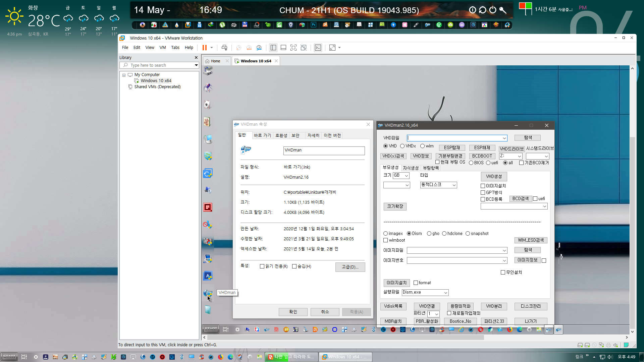The image size is (644, 362).
Task: Click the 확인 button in properties
Action: pyautogui.click(x=293, y=312)
